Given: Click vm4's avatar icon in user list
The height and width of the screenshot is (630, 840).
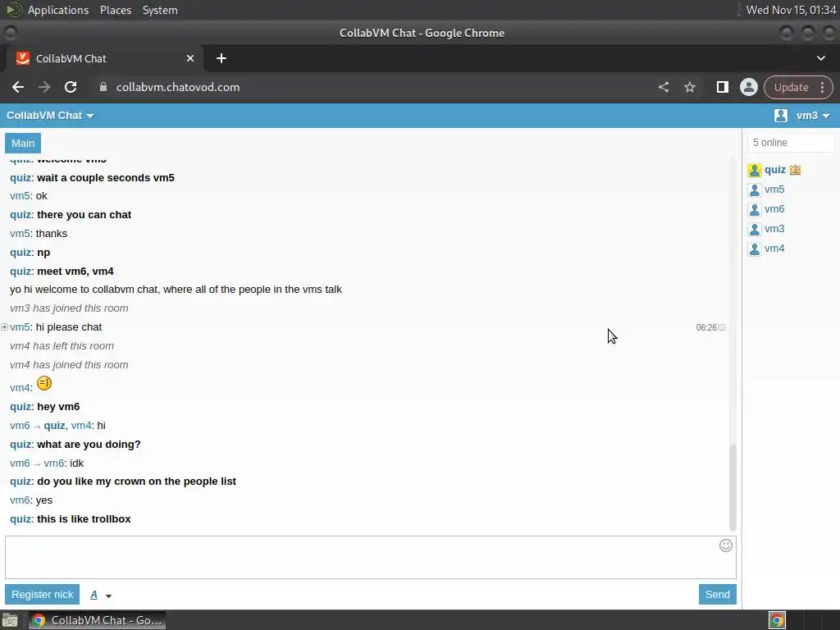Looking at the screenshot, I should tap(755, 249).
